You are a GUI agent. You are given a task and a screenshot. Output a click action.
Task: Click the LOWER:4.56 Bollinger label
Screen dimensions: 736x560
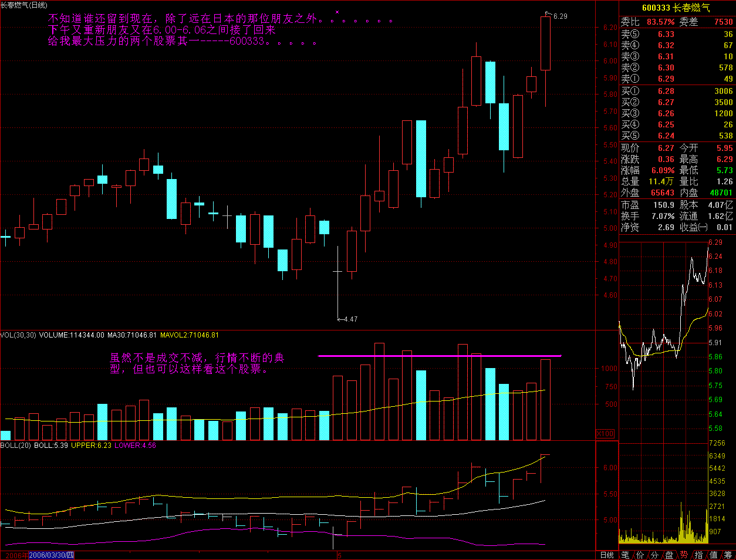point(135,446)
